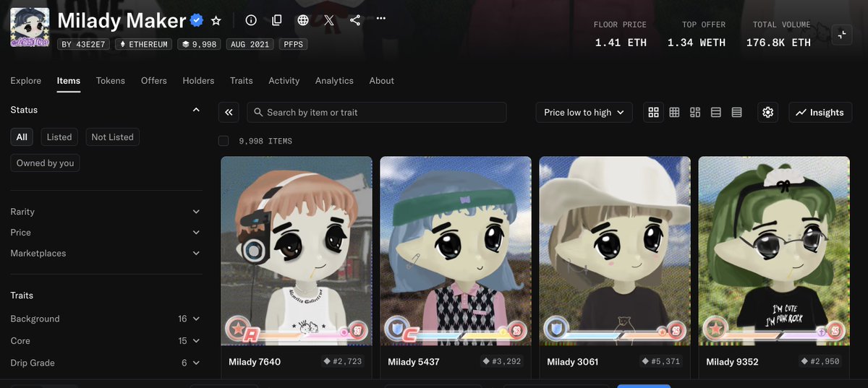Click the rarity rank #3,292 badge
The height and width of the screenshot is (388, 868).
click(x=502, y=361)
